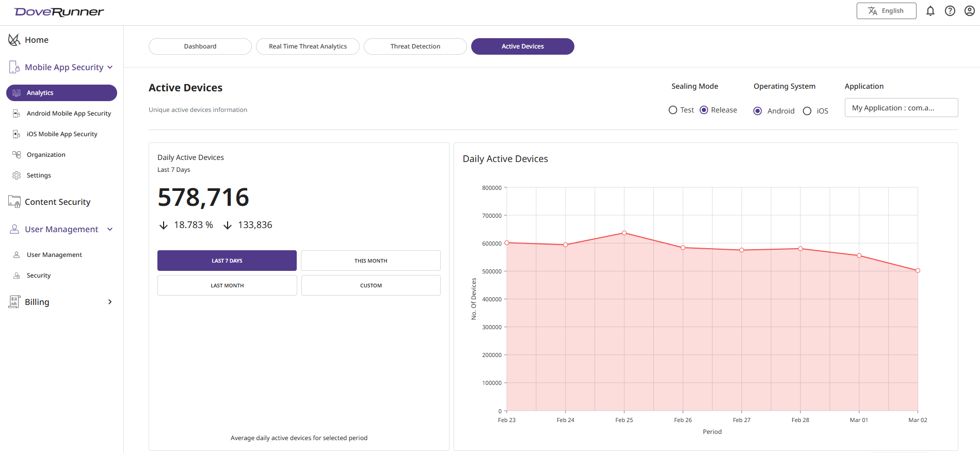Click the Feb 25 data point on chart
980x453 pixels.
624,233
